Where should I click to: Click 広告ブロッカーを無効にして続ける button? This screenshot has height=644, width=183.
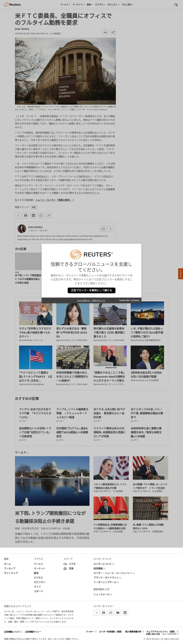click(x=91, y=290)
